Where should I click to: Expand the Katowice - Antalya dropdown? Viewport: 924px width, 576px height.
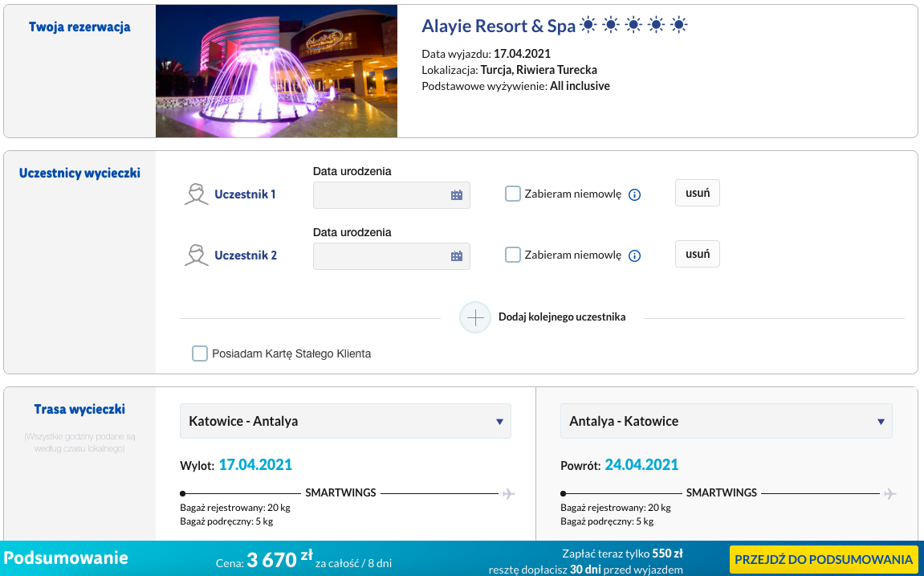[345, 421]
